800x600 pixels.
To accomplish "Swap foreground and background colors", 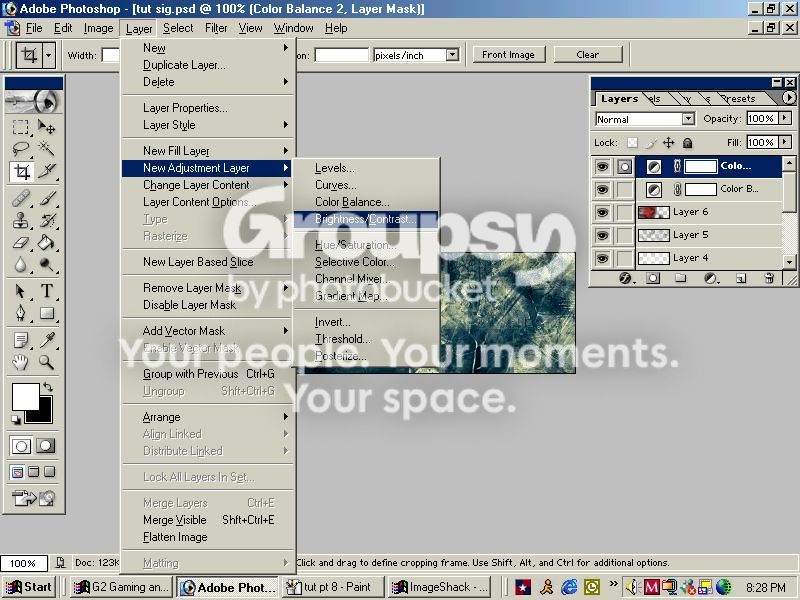I will pyautogui.click(x=48, y=387).
